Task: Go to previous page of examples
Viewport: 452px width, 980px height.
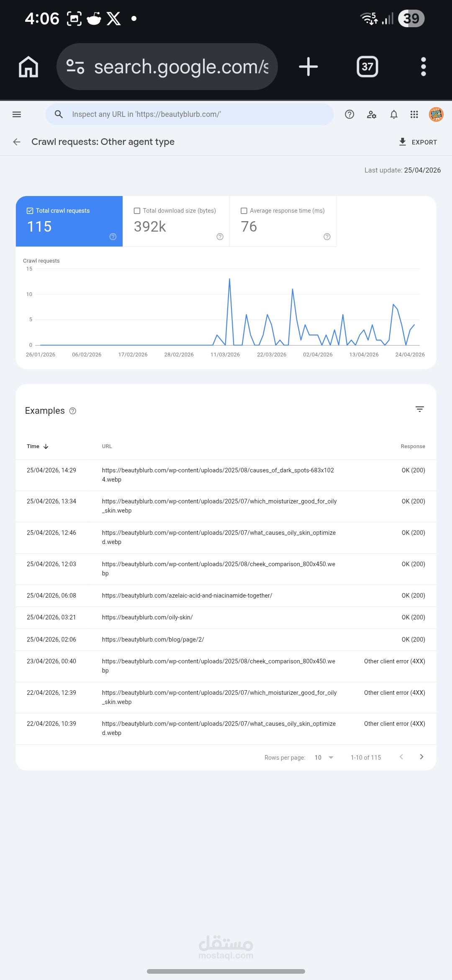Action: [x=401, y=757]
